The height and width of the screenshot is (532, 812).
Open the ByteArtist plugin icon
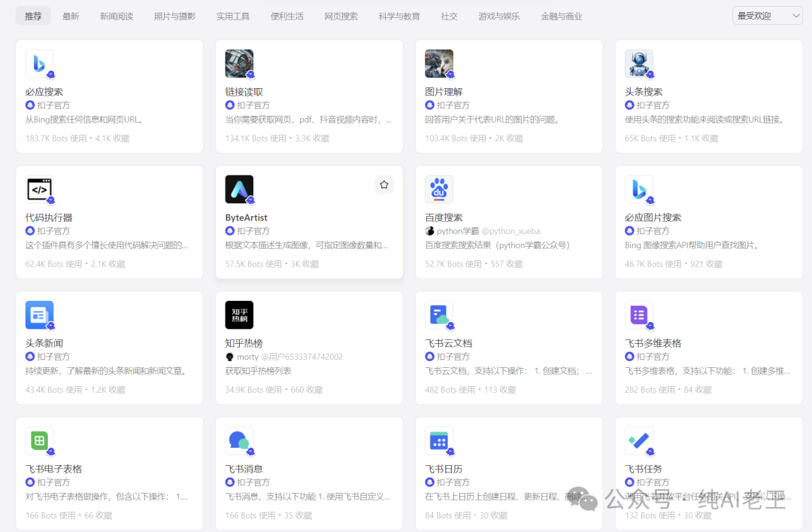[239, 190]
